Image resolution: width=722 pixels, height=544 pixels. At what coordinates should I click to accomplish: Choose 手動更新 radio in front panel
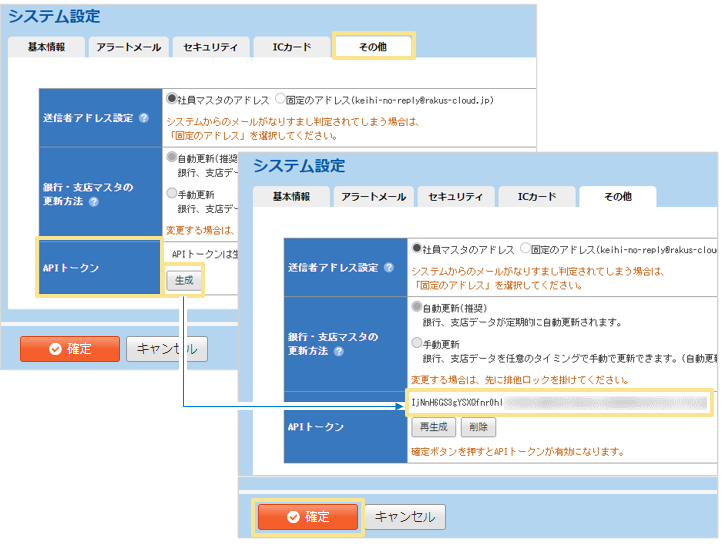tap(417, 342)
